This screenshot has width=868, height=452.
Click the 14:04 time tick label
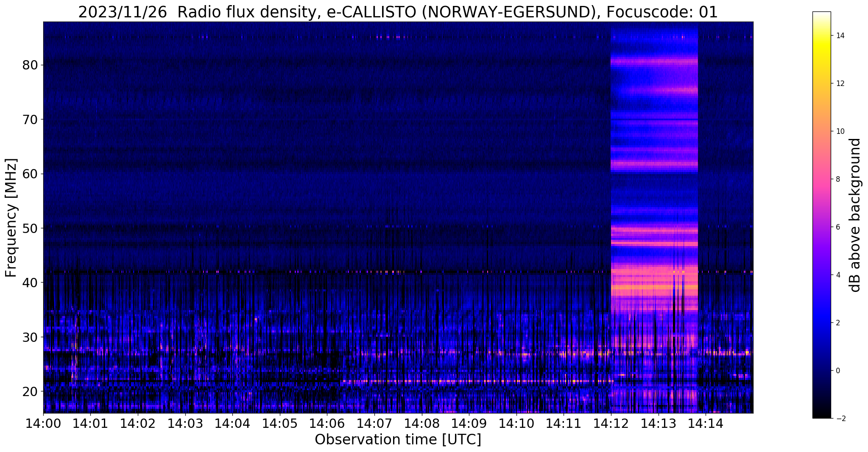(x=232, y=423)
